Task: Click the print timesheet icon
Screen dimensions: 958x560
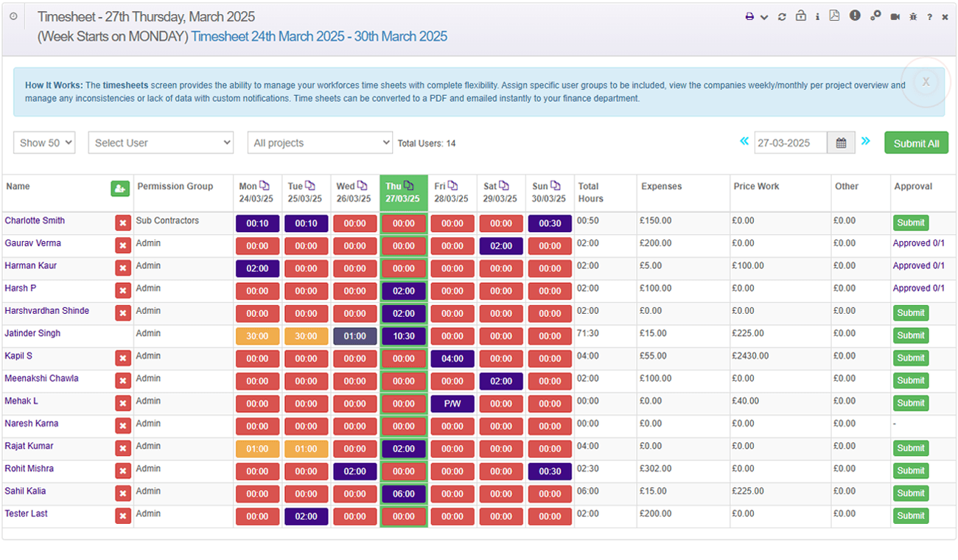Action: pos(750,16)
